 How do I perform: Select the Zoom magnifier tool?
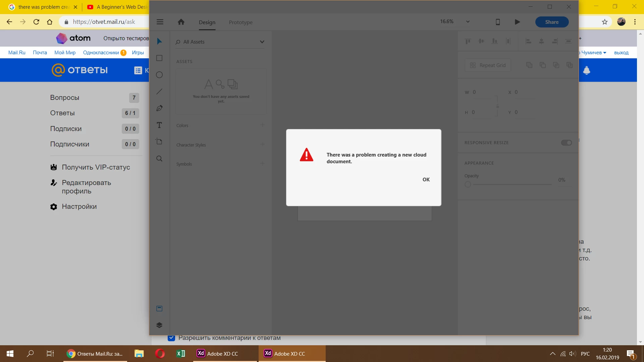pos(159,159)
